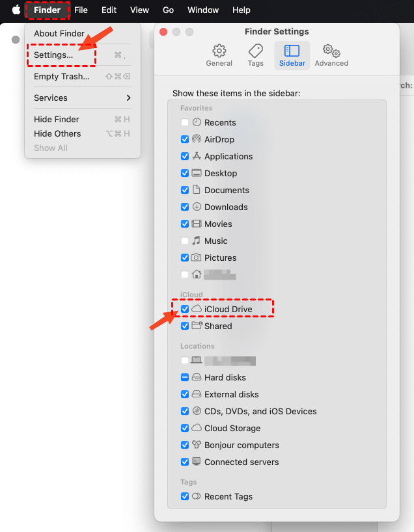
Task: Click the Downloads arrow icon
Action: 197,207
